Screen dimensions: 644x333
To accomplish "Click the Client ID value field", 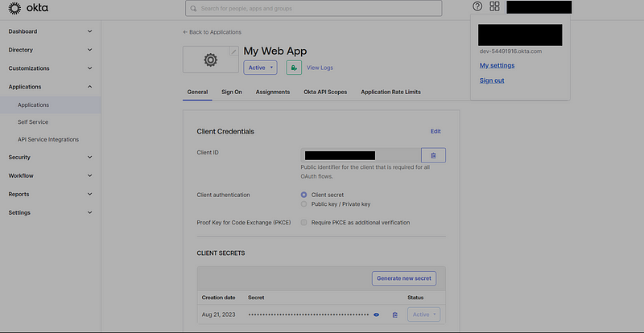I will point(361,155).
